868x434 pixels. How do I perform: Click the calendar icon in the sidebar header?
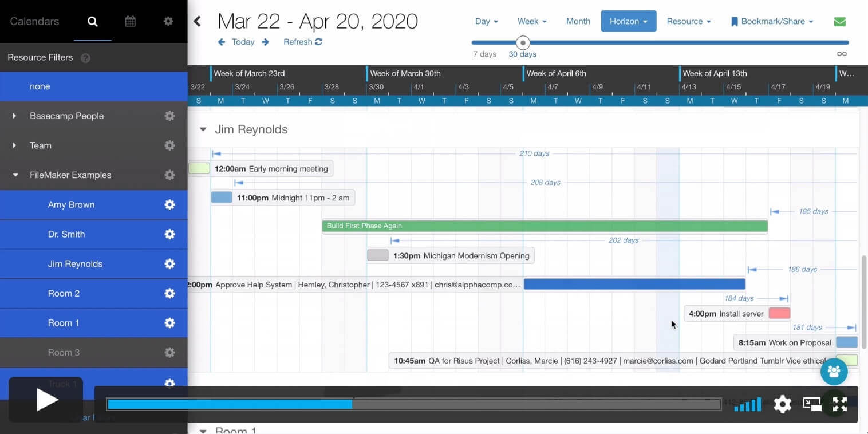pyautogui.click(x=130, y=21)
